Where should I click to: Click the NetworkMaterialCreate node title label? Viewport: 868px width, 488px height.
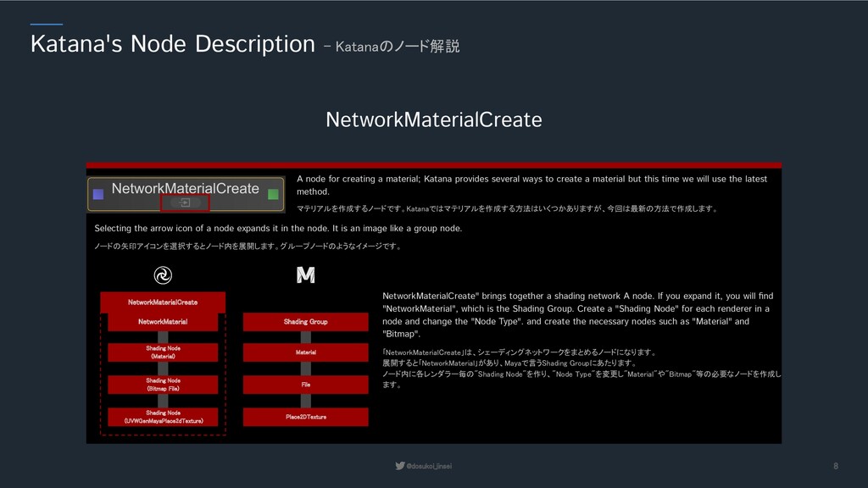point(186,188)
